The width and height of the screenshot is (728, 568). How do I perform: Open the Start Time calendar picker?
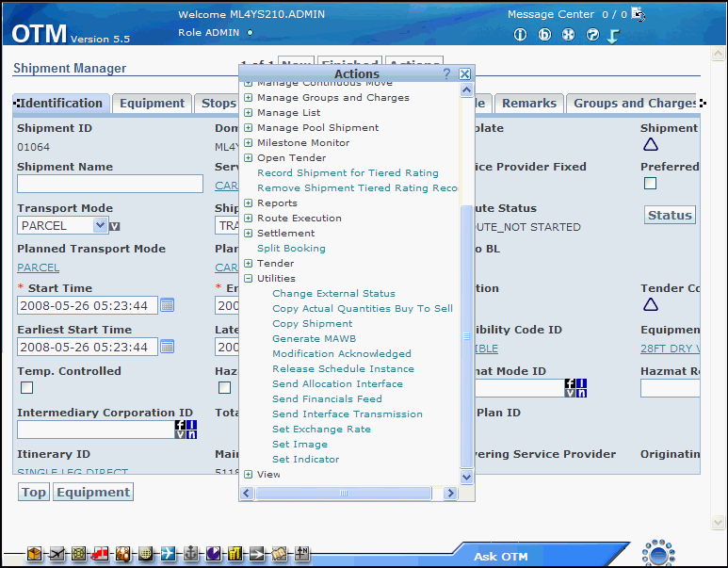click(167, 305)
